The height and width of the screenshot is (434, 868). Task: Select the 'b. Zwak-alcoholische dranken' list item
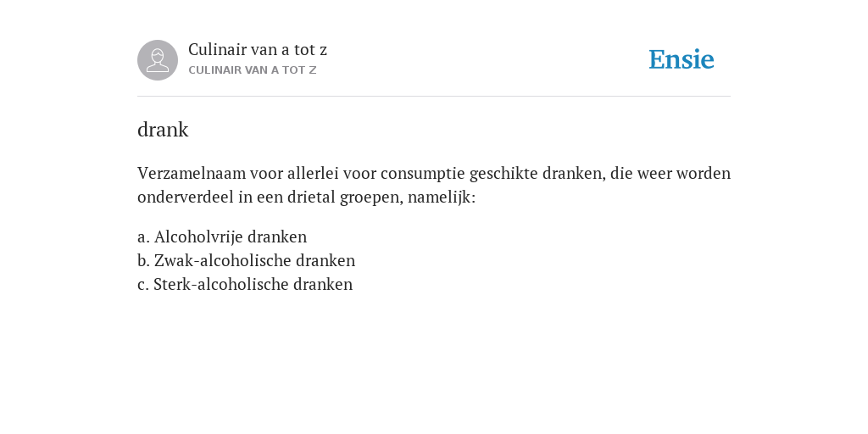pyautogui.click(x=247, y=261)
